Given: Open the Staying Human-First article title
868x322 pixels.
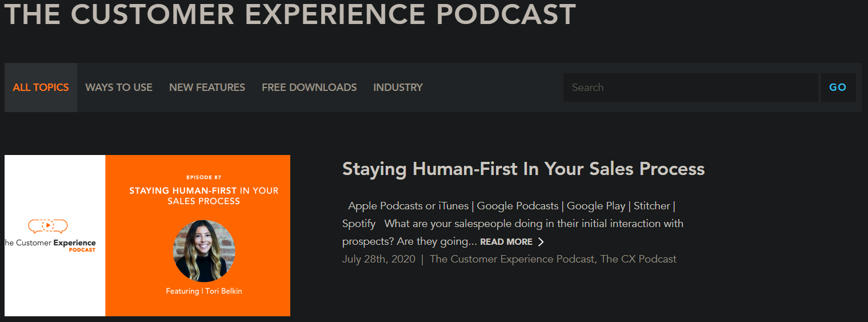Looking at the screenshot, I should 523,169.
